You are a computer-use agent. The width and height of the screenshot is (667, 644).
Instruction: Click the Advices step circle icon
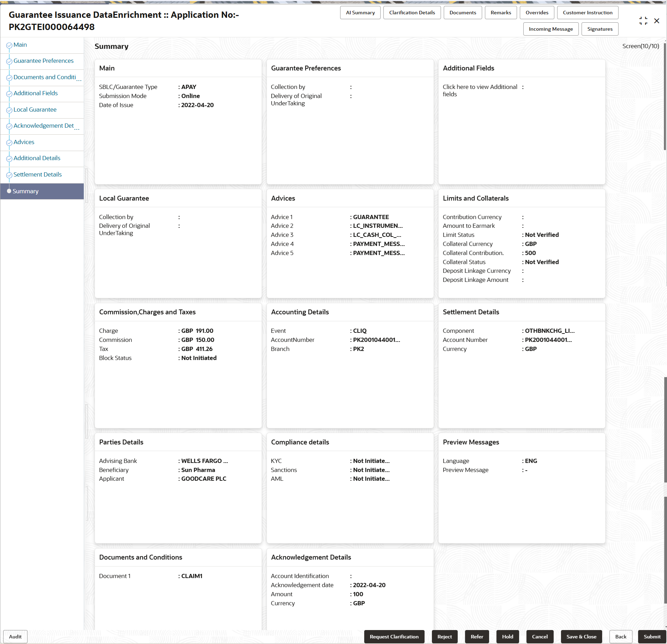click(9, 143)
